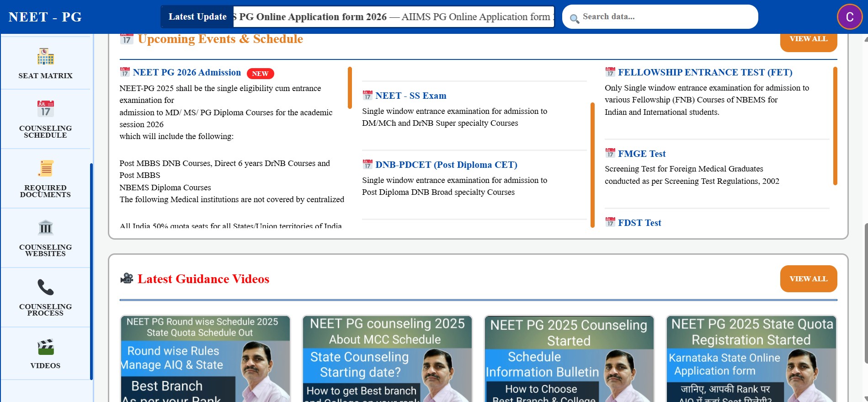Click text 'Indian and International students.'
The height and width of the screenshot is (402, 868).
click(x=662, y=113)
